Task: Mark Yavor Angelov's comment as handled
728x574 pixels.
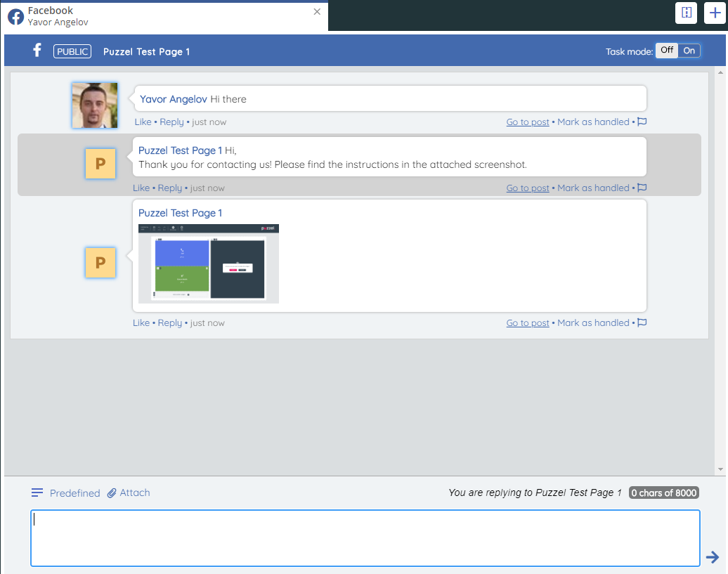Action: [593, 122]
